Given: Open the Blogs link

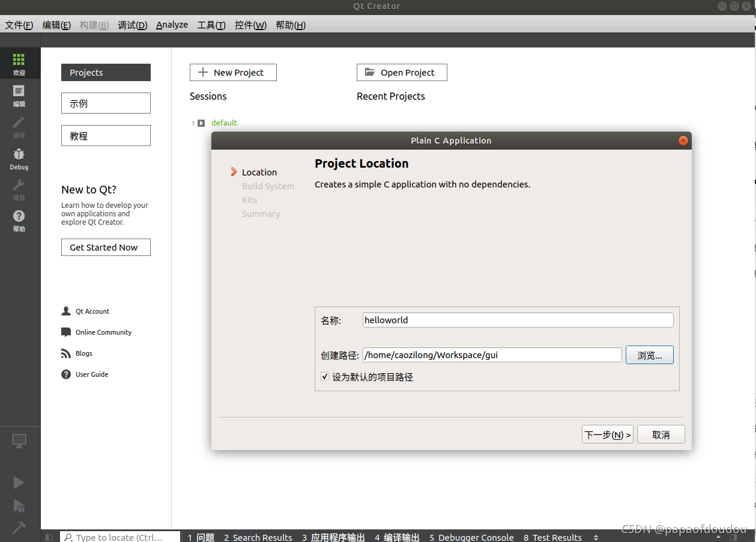Looking at the screenshot, I should tap(84, 353).
